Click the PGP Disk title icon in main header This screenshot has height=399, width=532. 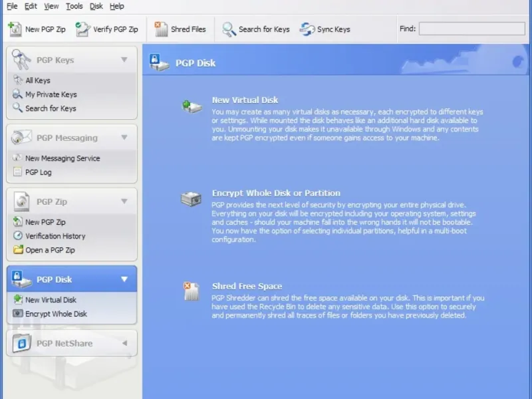[x=159, y=63]
